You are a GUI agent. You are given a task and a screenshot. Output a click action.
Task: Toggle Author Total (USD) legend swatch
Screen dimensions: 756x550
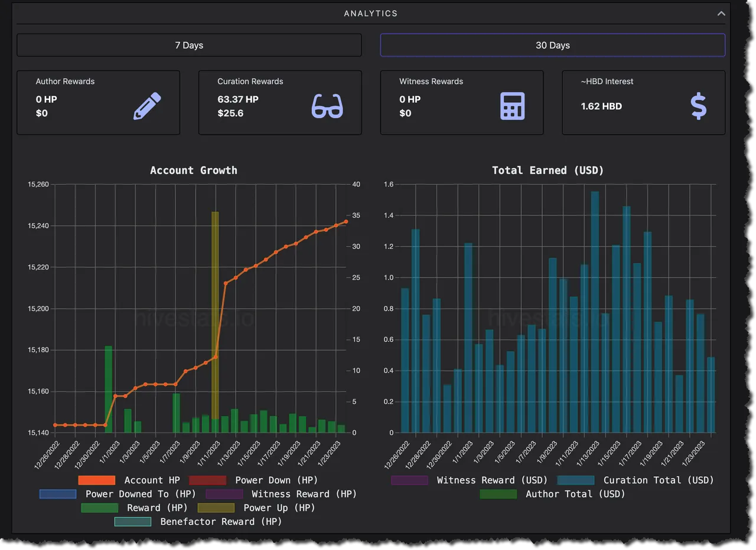coord(498,494)
